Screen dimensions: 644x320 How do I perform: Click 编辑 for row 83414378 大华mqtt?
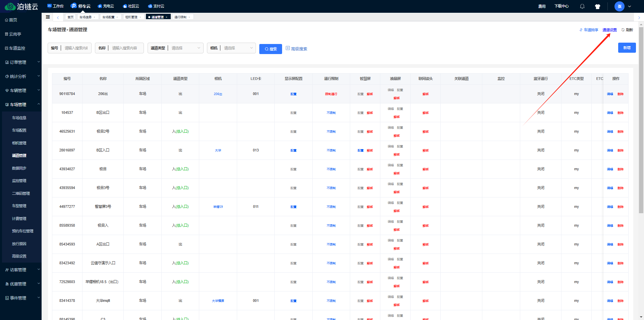tap(610, 301)
